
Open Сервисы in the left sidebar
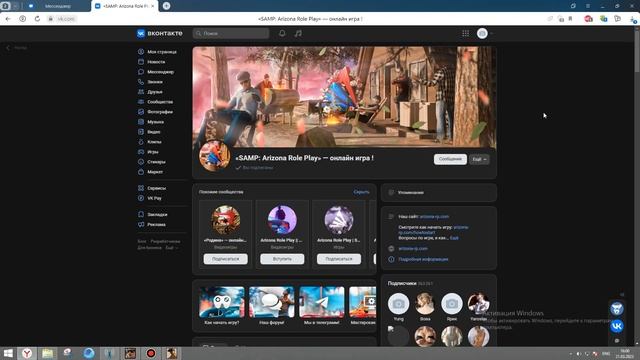[156, 188]
